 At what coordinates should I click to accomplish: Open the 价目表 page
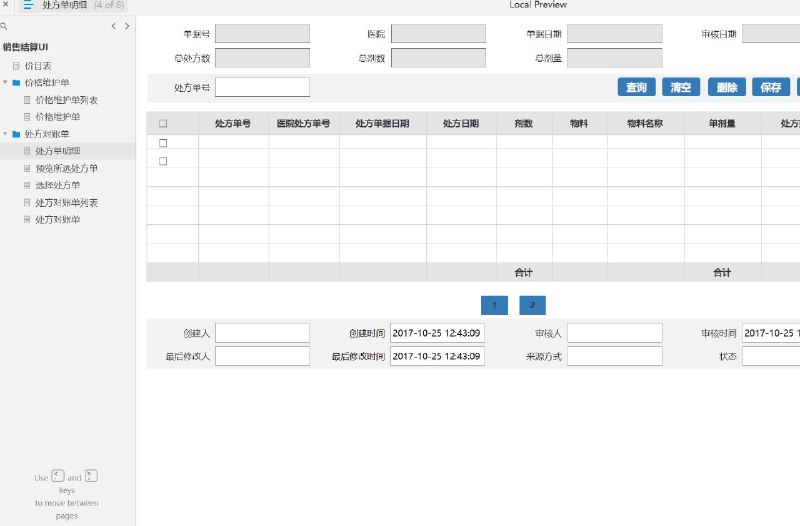(38, 66)
